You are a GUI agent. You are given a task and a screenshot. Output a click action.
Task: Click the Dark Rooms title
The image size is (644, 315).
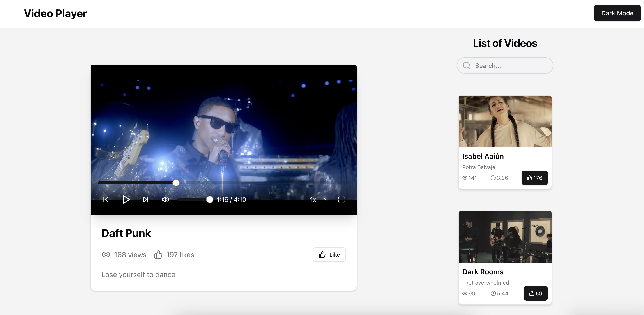tap(483, 272)
